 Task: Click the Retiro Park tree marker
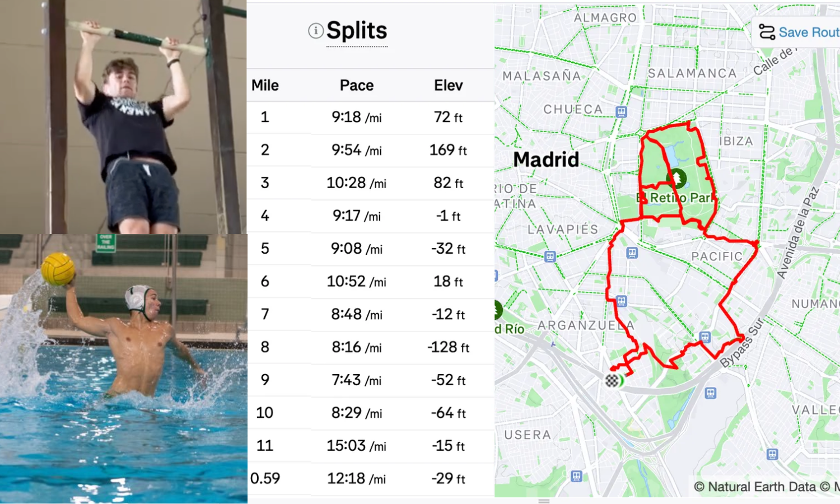tap(676, 178)
